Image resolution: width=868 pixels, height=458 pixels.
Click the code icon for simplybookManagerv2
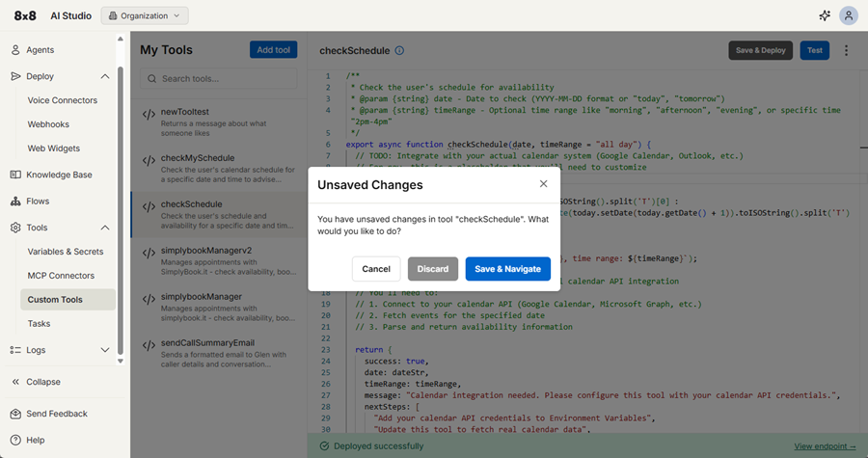[149, 253]
